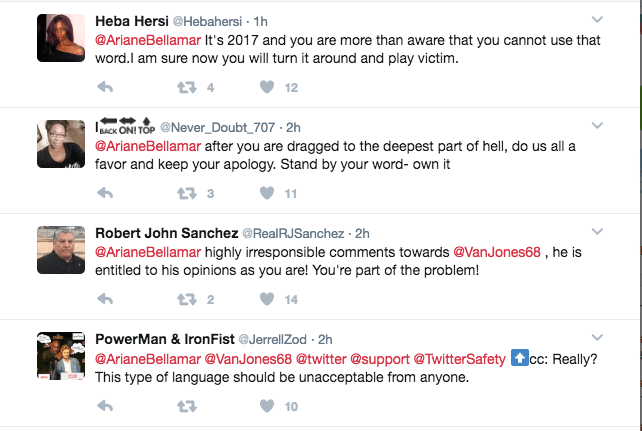Screen dimensions: 642x431
Task: Open the @TwitterSafety mention link
Action: (x=459, y=359)
